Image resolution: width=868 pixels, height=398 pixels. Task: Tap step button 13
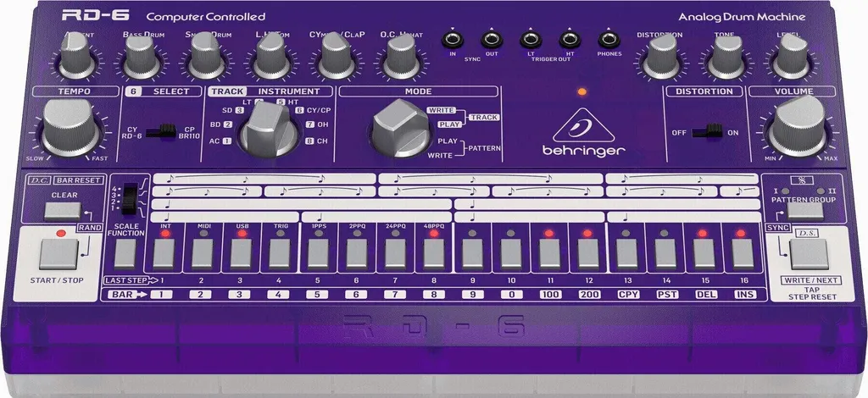pos(626,254)
